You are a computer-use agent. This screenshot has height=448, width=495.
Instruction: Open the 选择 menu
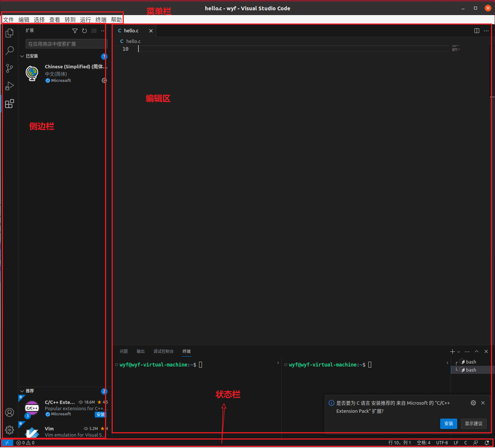[39, 20]
